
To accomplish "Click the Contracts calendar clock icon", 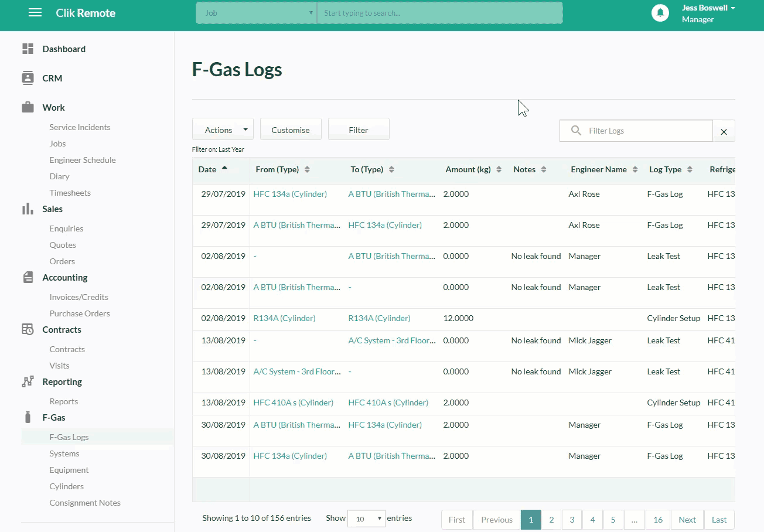I will (28, 329).
